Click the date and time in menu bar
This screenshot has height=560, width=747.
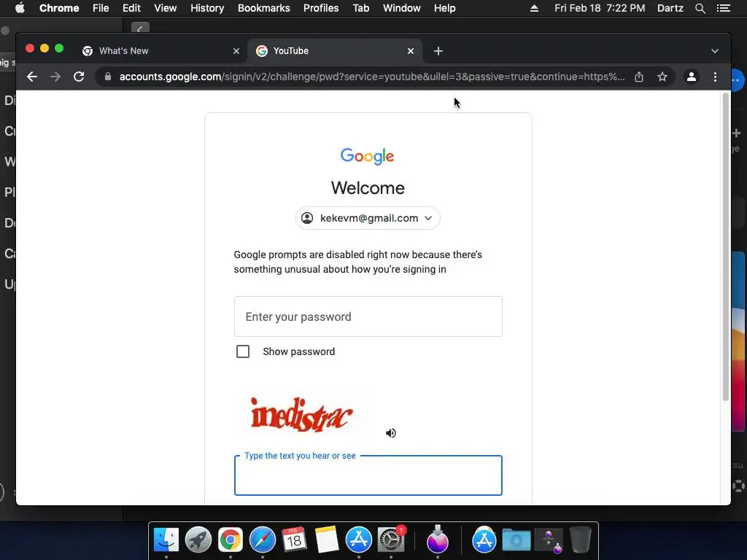tap(600, 8)
